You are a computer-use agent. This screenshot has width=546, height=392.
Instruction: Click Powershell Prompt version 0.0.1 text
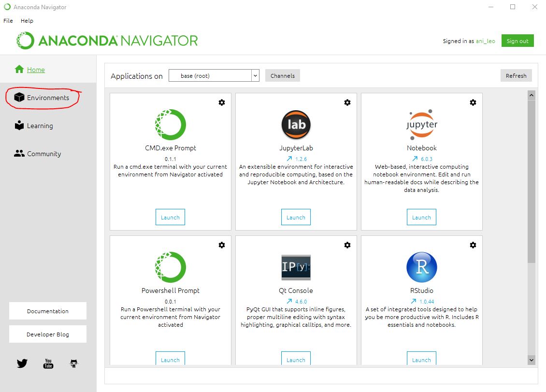170,302
